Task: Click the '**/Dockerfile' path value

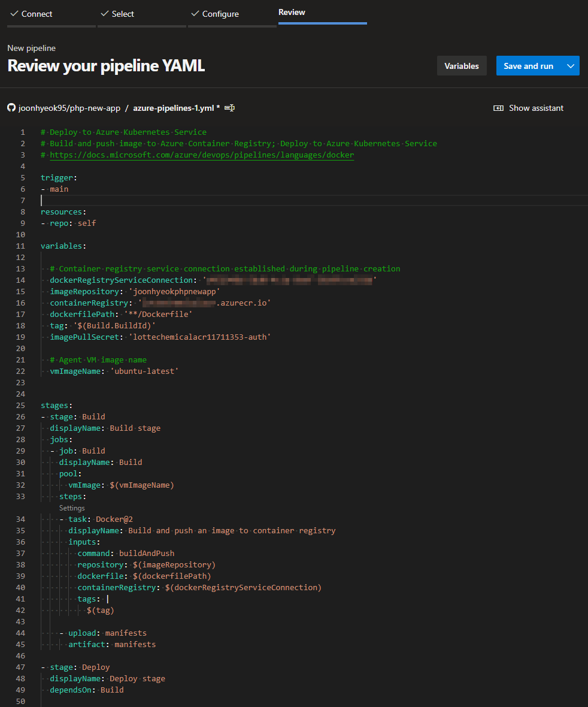Action: pos(158,315)
